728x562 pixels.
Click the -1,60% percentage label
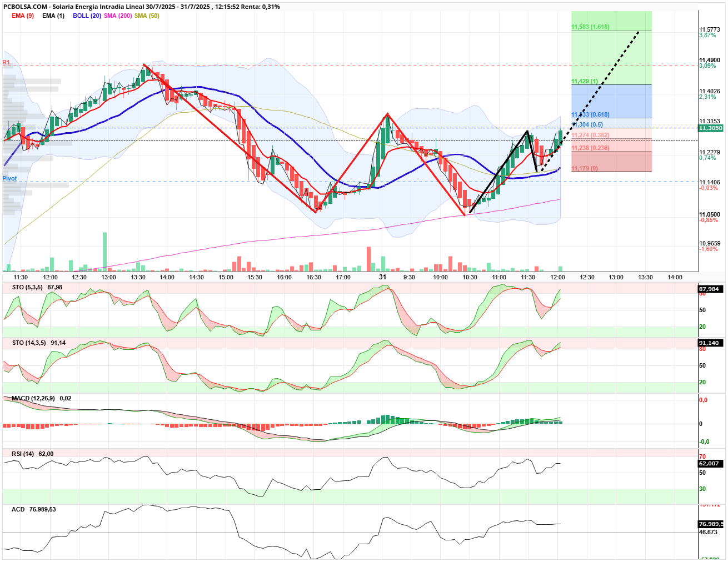click(x=709, y=249)
